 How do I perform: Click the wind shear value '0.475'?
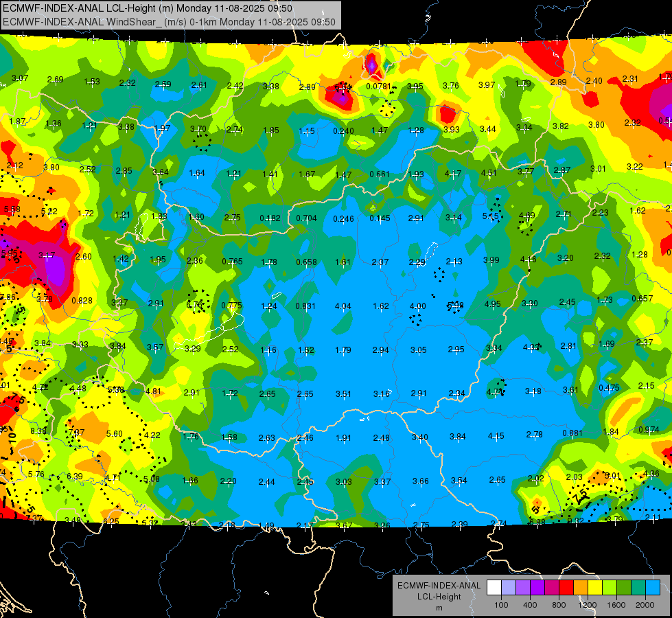(609, 388)
